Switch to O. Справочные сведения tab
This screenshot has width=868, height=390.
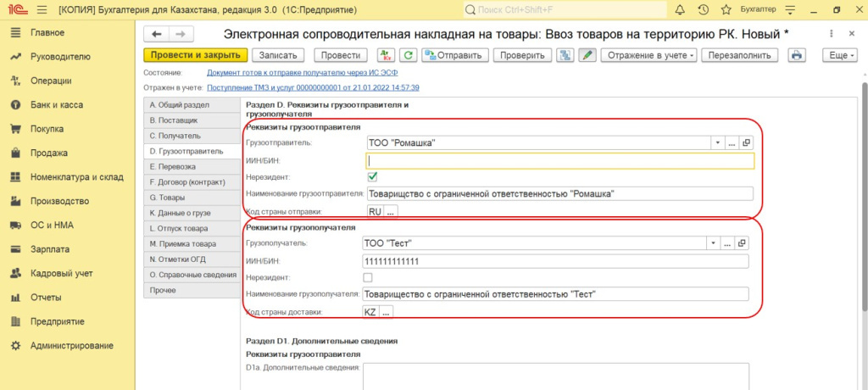click(x=192, y=275)
